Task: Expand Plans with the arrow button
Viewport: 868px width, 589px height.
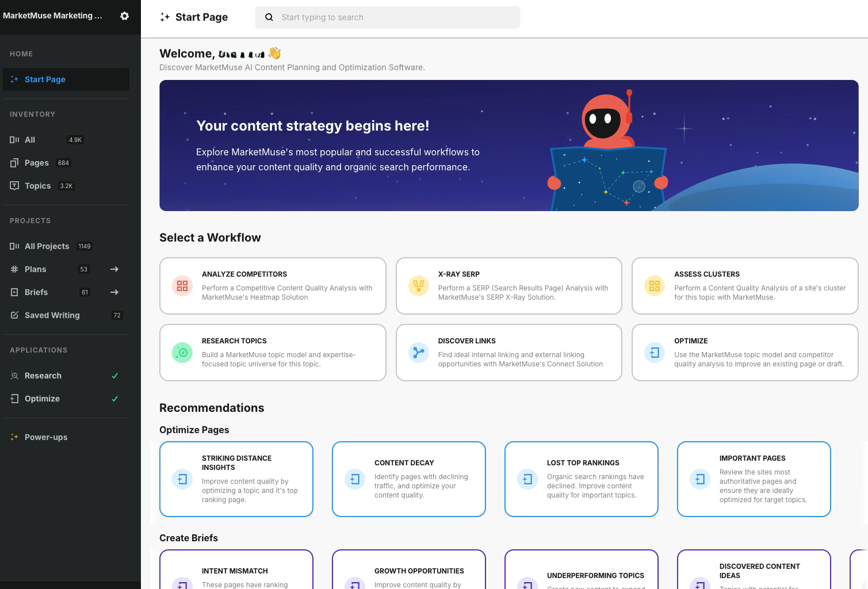Action: (x=114, y=269)
